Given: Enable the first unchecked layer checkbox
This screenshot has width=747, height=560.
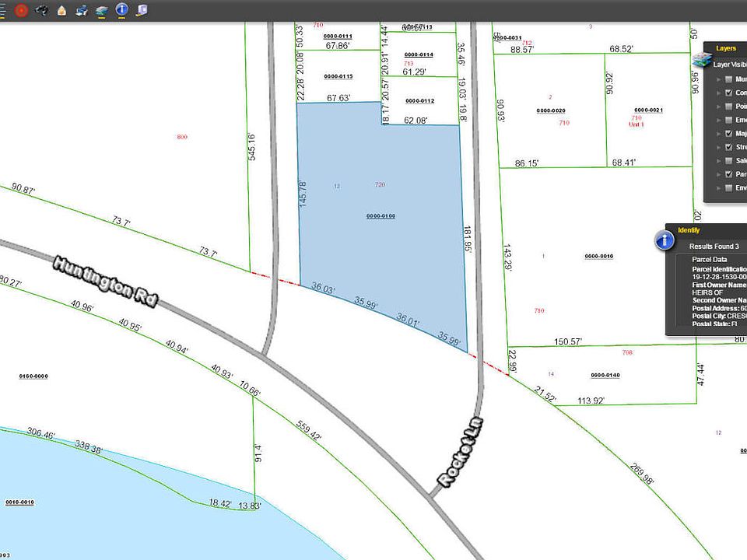Looking at the screenshot, I should click(x=729, y=79).
